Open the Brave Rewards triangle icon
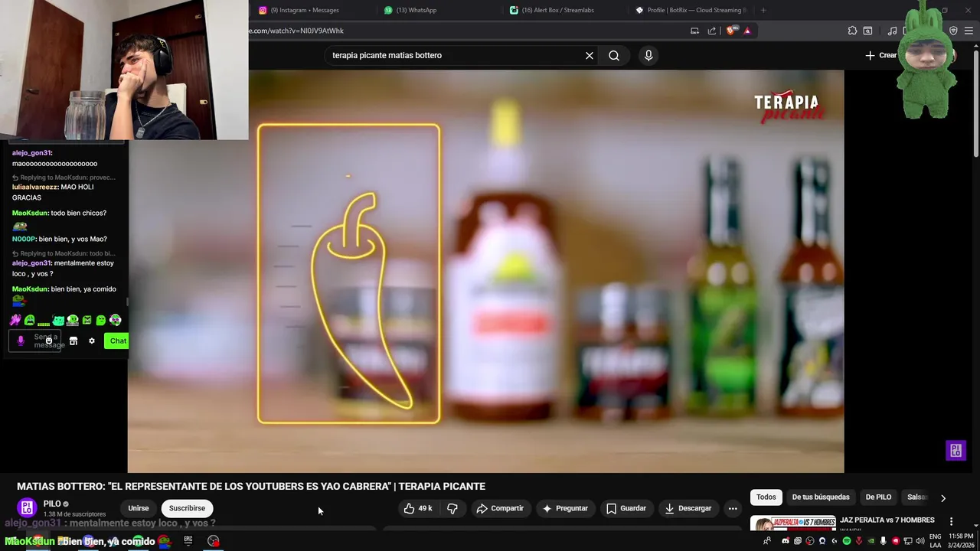Screen dimensions: 980x551 [747, 31]
